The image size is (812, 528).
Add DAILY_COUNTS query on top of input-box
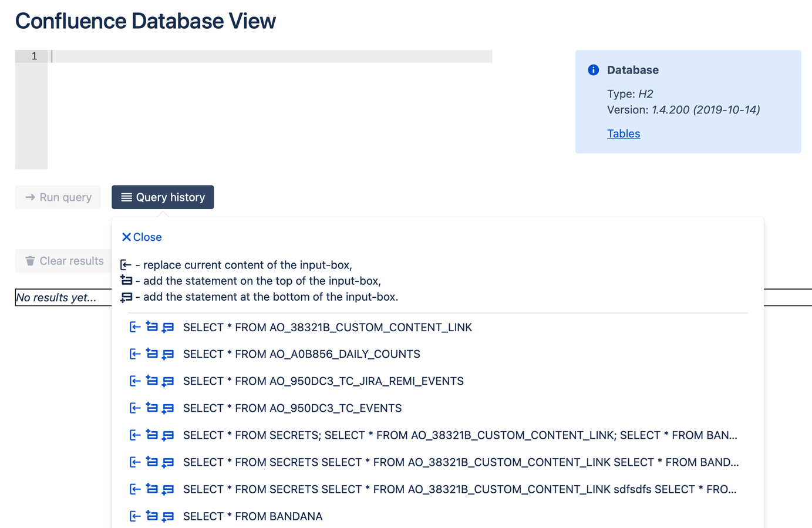tap(151, 354)
